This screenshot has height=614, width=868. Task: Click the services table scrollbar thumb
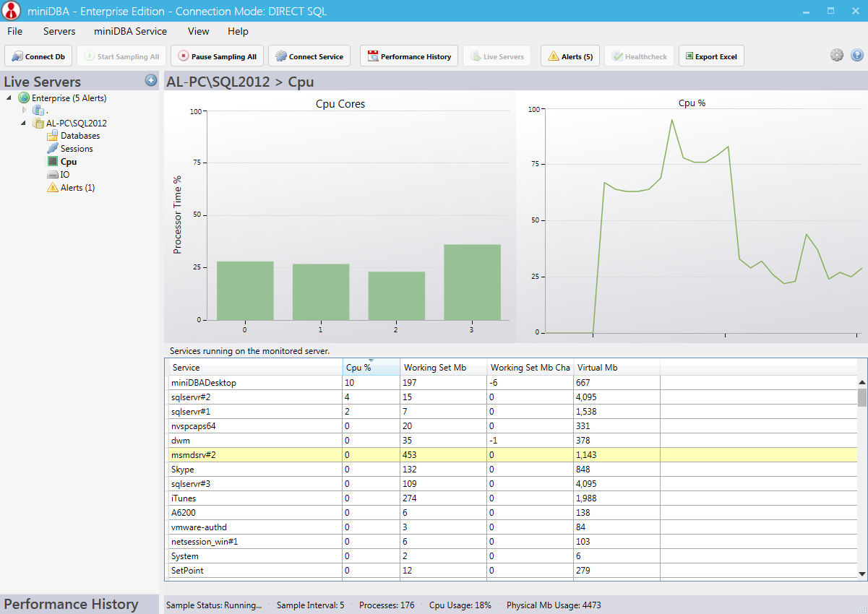861,398
